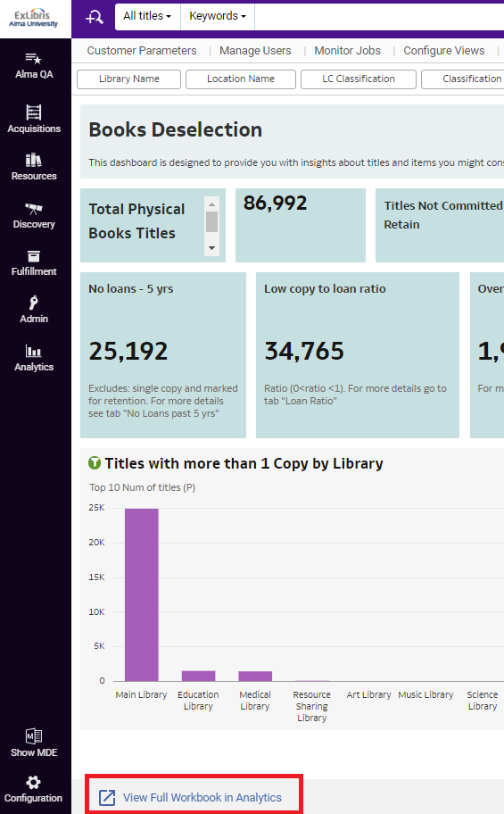The width and height of the screenshot is (504, 814).
Task: Click the No loans - 5 yrs tile
Action: (x=163, y=355)
